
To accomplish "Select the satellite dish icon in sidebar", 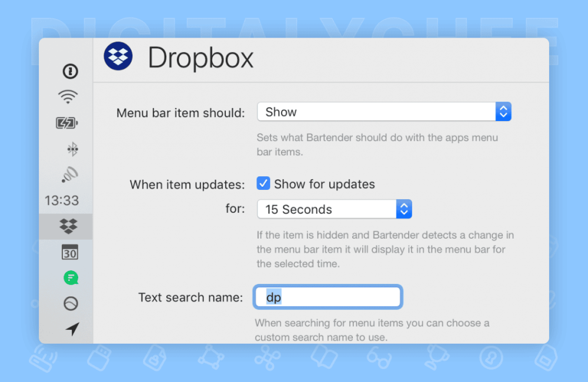I will [70, 175].
